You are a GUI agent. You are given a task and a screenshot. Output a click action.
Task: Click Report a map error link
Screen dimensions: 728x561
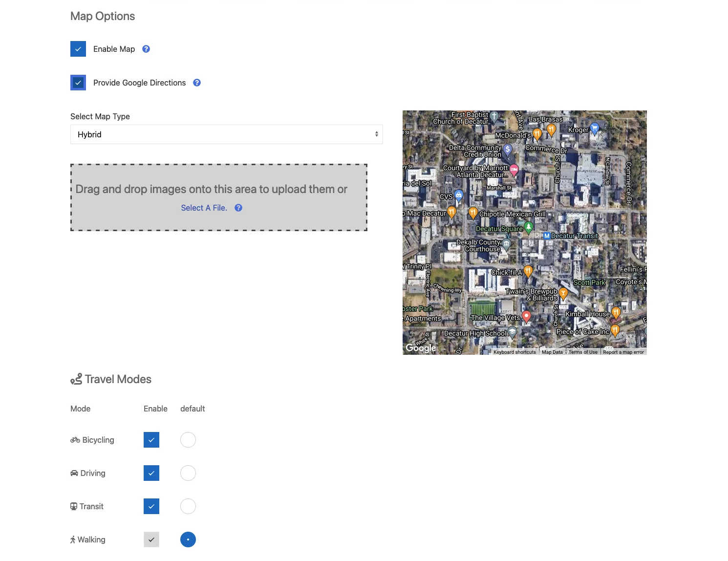coord(623,352)
